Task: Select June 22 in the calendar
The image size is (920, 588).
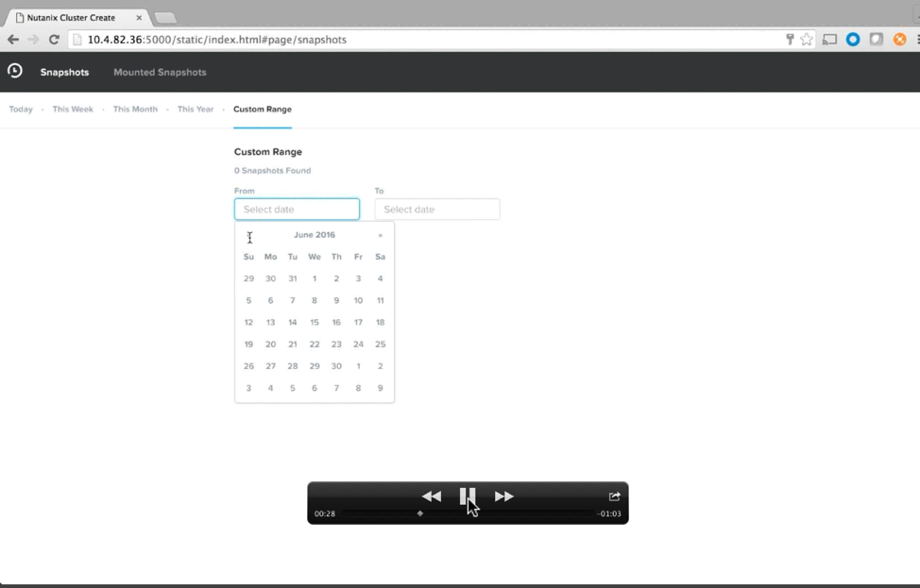Action: [315, 344]
